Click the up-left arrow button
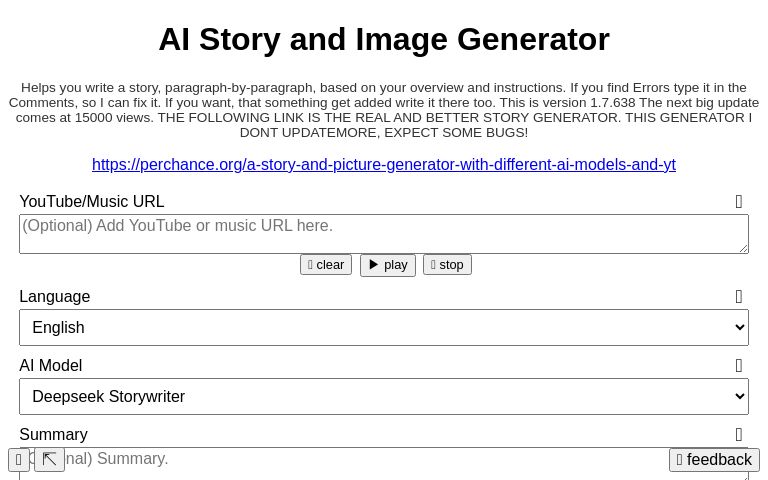 (49, 460)
